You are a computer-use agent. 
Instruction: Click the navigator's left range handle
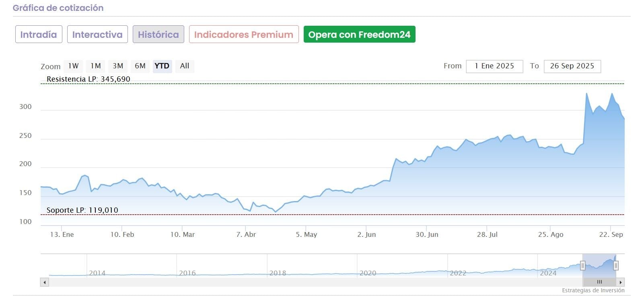tap(582, 265)
